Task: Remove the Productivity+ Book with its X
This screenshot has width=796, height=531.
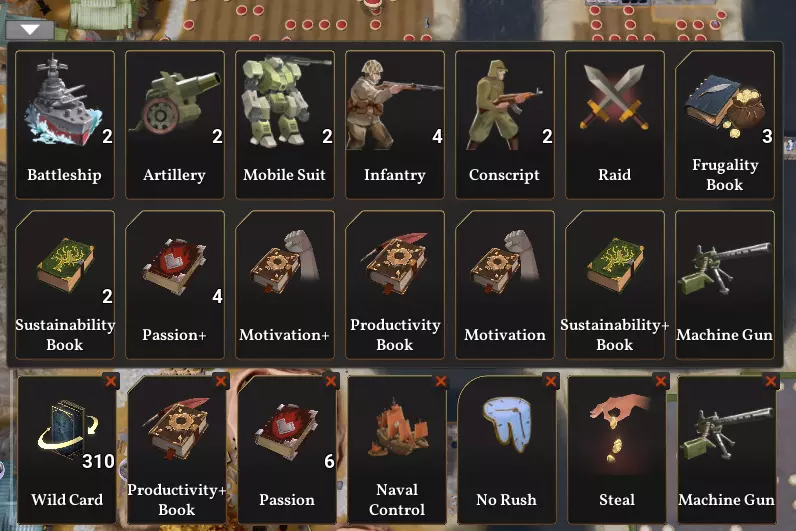Action: [221, 381]
